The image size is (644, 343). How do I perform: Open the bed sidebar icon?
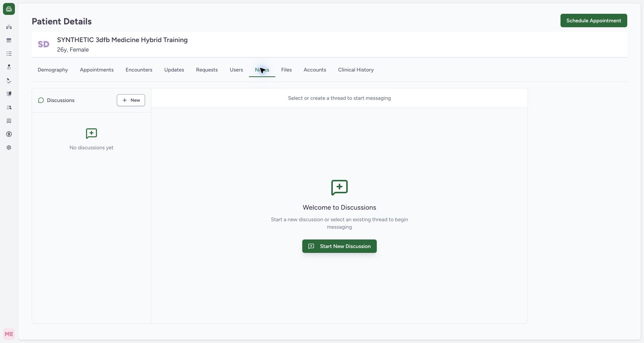(9, 121)
